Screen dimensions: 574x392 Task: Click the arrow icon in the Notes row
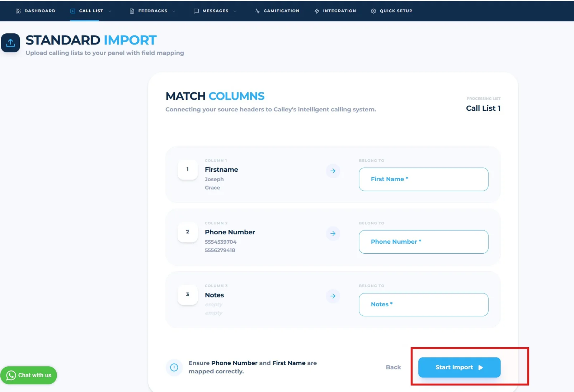pyautogui.click(x=333, y=296)
